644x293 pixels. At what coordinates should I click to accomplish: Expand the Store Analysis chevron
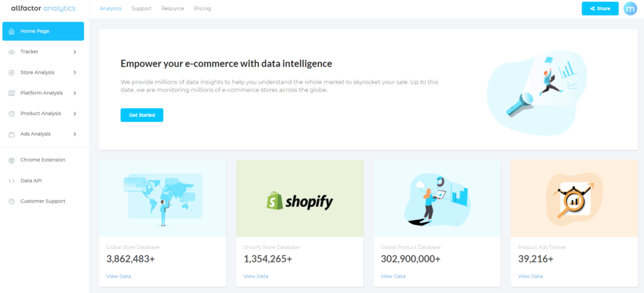pyautogui.click(x=75, y=72)
